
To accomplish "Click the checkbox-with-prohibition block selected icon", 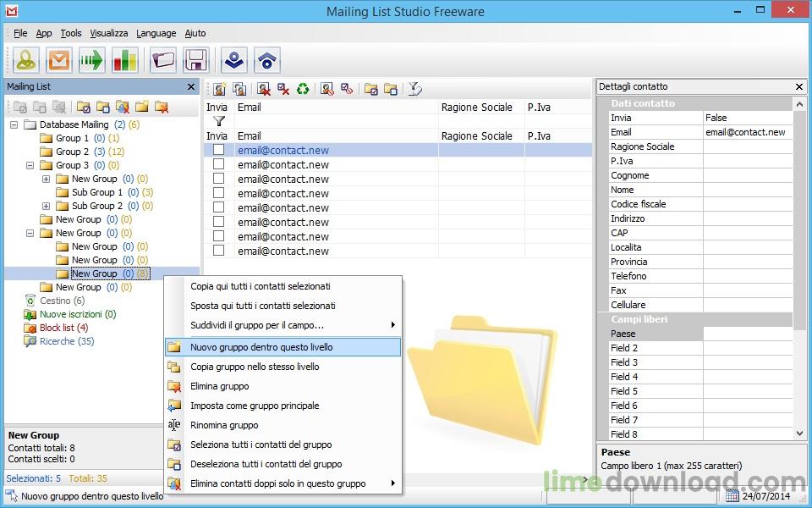I will click(x=347, y=89).
